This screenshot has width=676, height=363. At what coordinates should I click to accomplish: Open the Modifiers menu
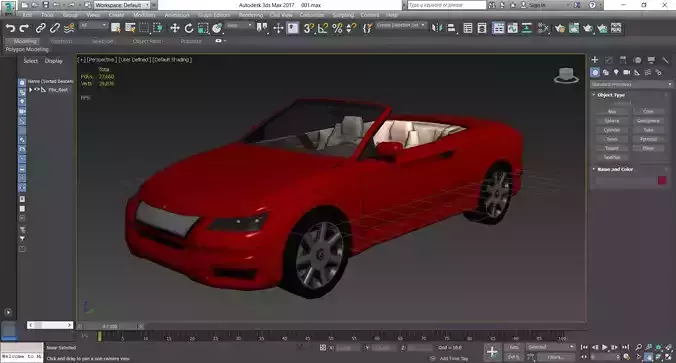[144, 15]
